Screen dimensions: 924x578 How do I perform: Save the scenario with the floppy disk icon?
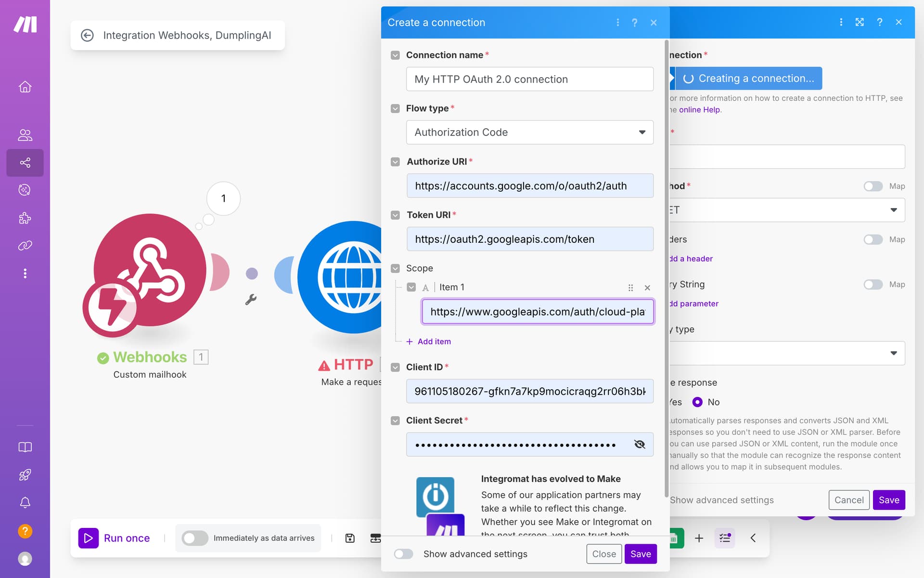350,538
